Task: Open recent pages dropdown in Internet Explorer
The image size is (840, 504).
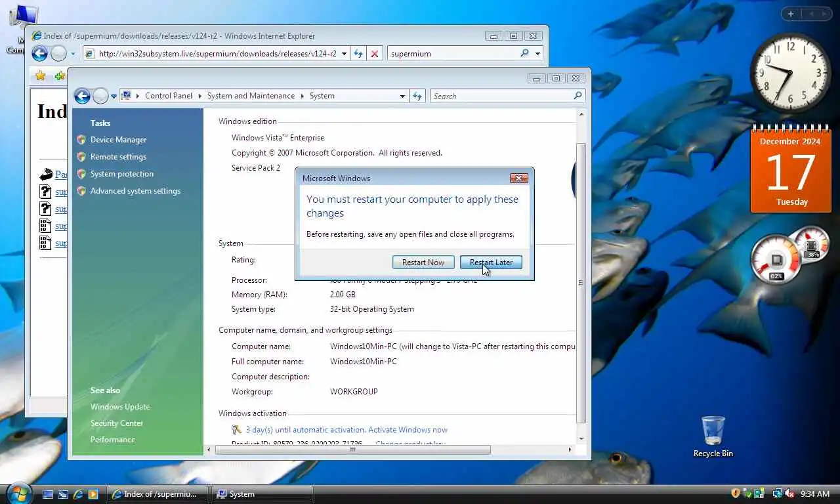Action: pos(73,54)
